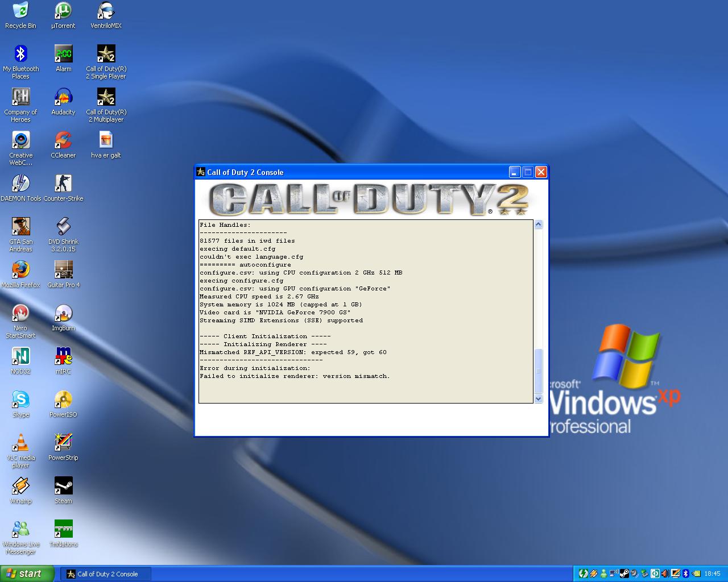Minimize the Call of Duty 2 Console window
728x582 pixels.
[x=515, y=172]
